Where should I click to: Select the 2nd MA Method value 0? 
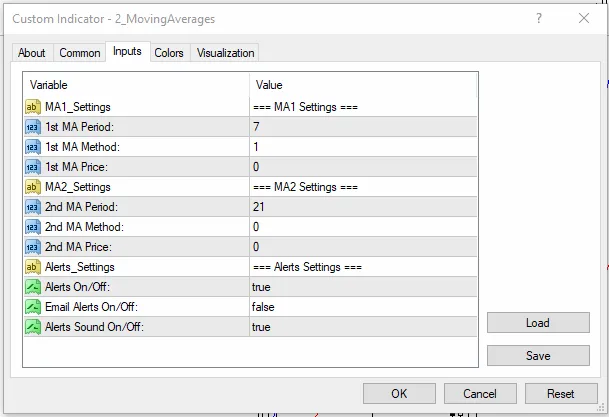point(363,227)
